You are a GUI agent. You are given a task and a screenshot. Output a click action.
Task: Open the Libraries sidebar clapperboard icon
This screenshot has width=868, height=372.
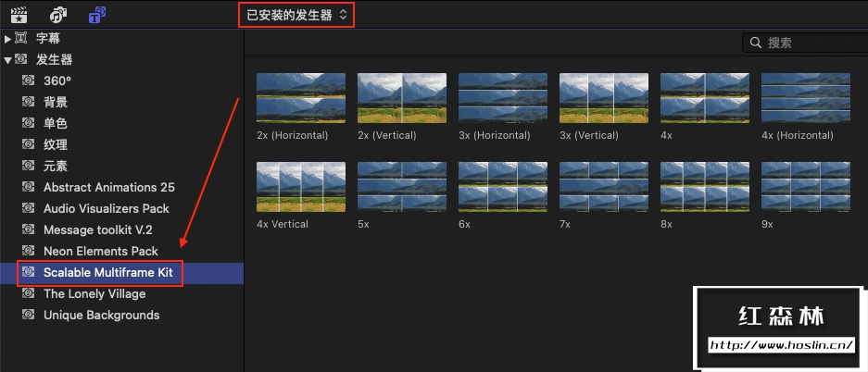pyautogui.click(x=19, y=15)
